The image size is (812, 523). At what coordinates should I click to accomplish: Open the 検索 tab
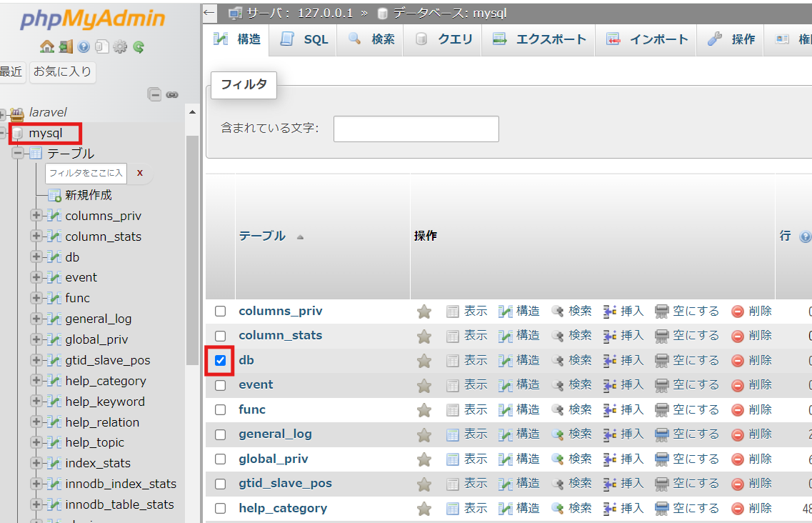[371, 39]
